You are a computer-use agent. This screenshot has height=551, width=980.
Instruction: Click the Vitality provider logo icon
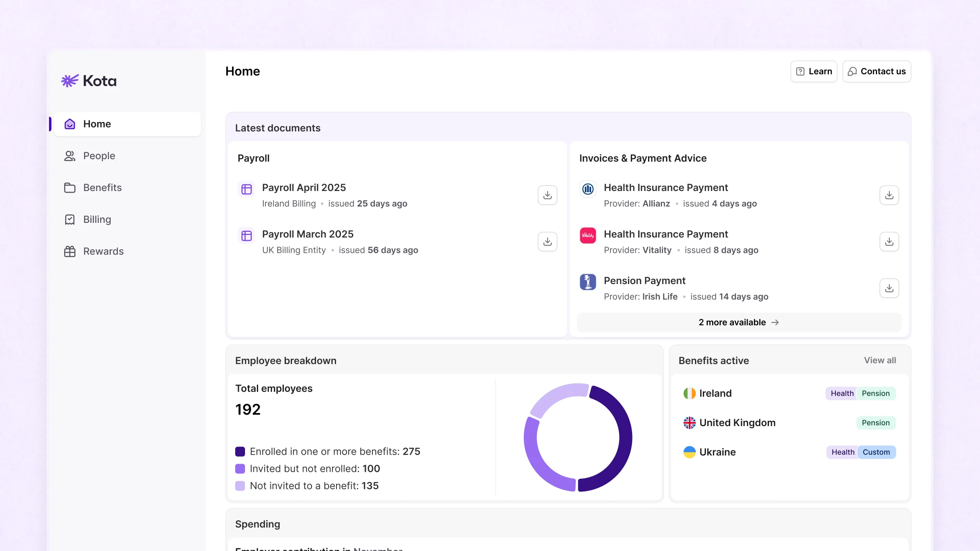pos(588,235)
